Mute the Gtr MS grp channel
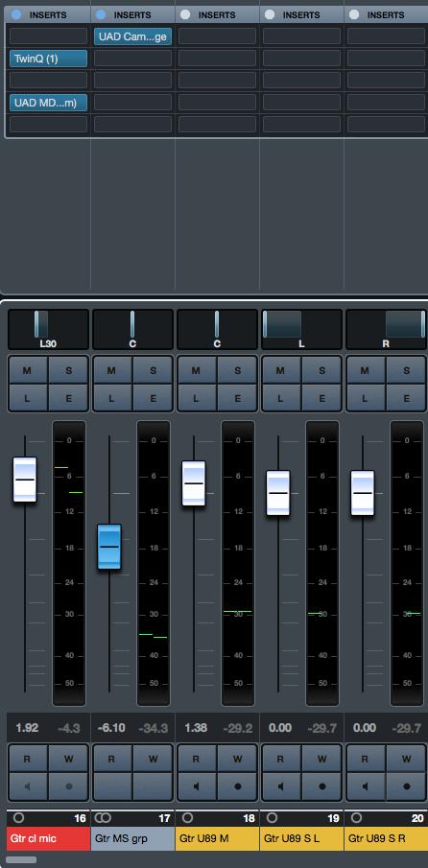The image size is (428, 868). tap(112, 370)
